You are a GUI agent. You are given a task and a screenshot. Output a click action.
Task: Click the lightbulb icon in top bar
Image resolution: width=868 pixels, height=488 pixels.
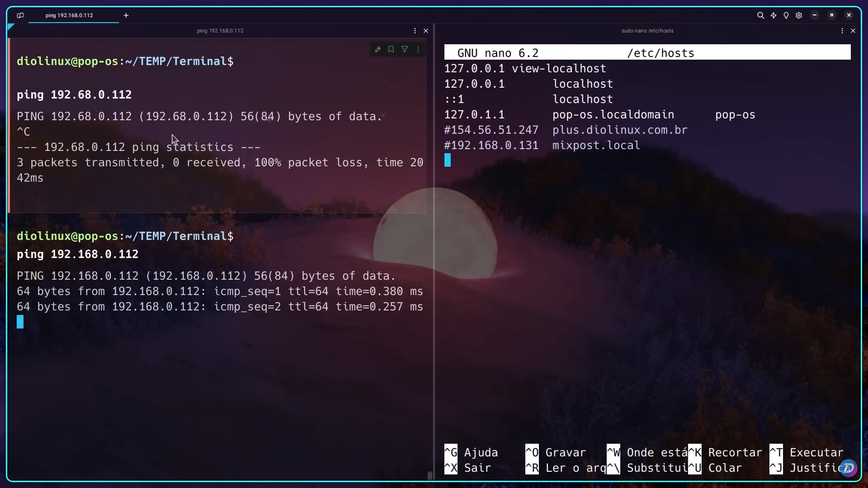coord(786,15)
